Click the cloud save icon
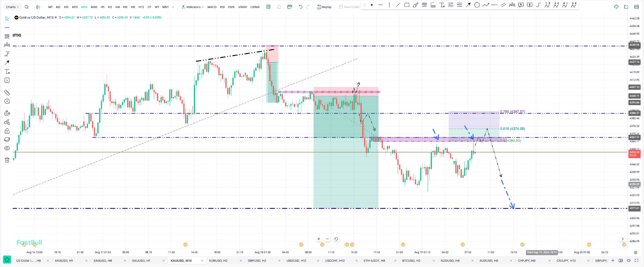 point(616,7)
